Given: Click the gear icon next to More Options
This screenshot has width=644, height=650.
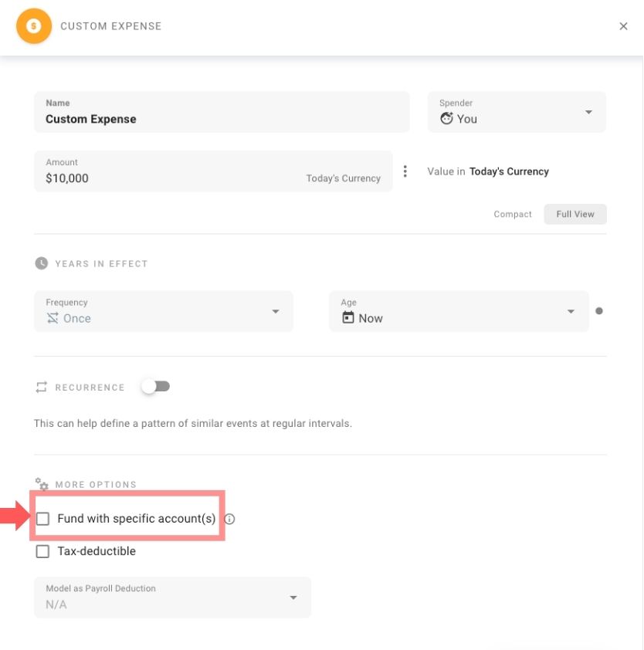Looking at the screenshot, I should pyautogui.click(x=42, y=484).
